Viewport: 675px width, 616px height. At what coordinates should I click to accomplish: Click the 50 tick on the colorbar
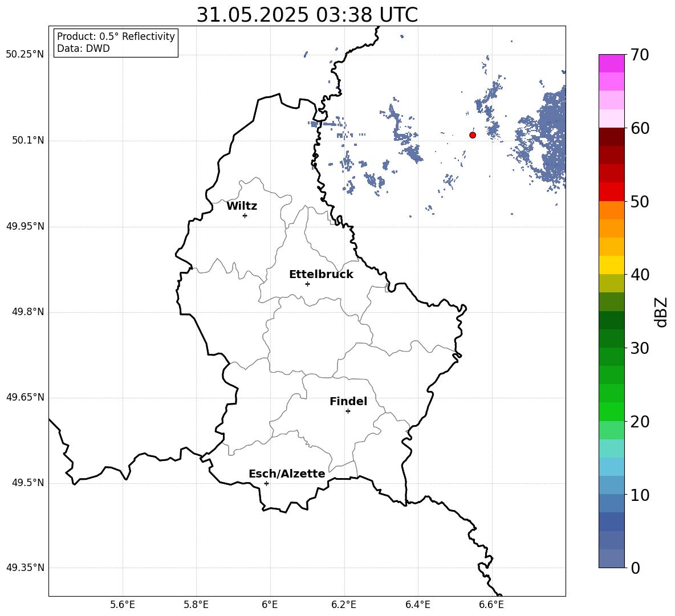click(640, 201)
